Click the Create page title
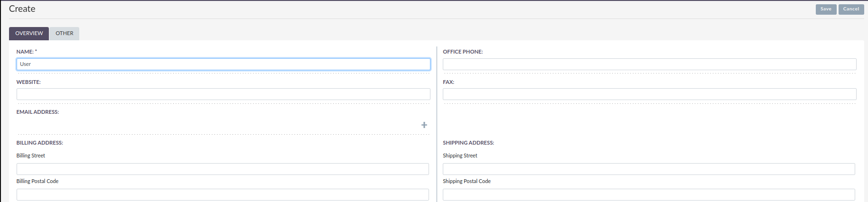Viewport: 868px width, 202px height. click(22, 9)
